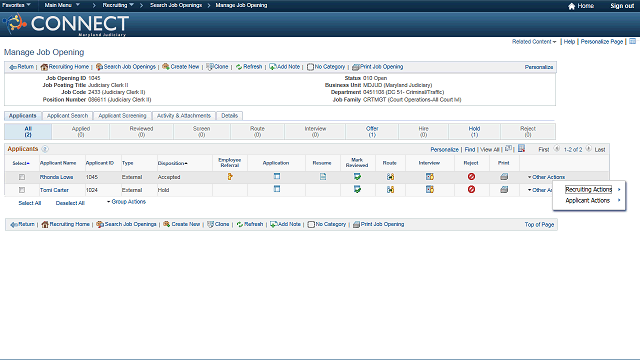
Task: Sort by Select column header
Action: (21, 163)
